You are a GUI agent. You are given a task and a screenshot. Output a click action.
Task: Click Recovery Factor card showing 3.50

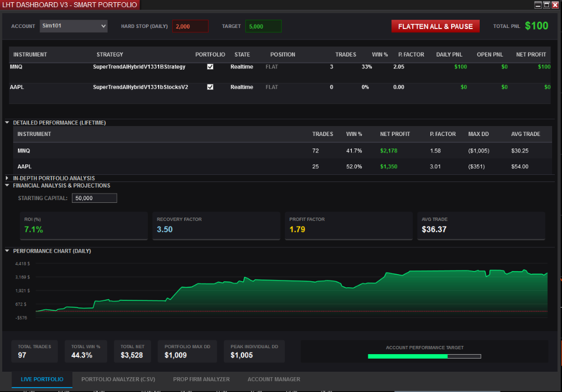[216, 225]
